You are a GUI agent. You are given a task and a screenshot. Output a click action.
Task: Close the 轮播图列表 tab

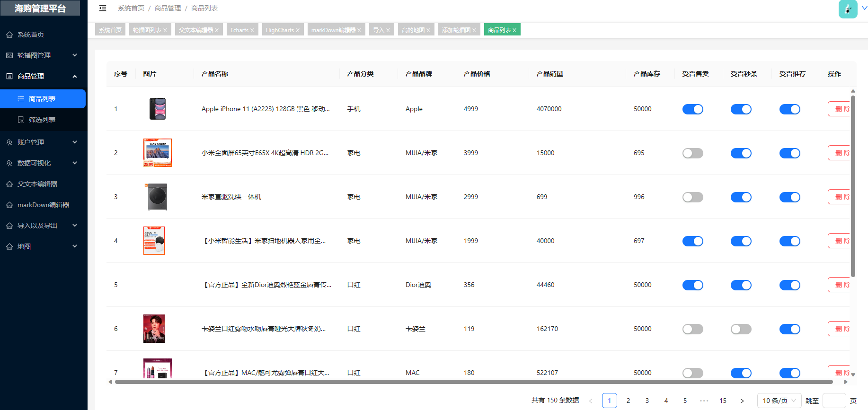(165, 30)
